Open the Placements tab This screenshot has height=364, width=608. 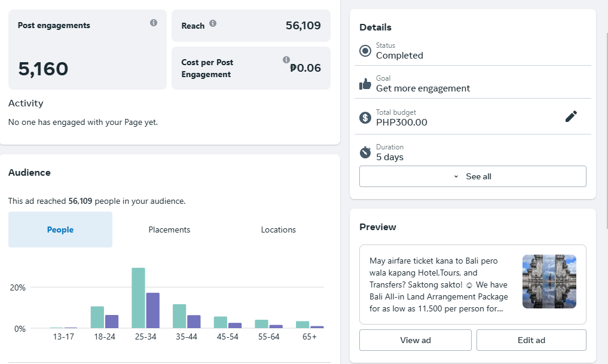pos(169,230)
